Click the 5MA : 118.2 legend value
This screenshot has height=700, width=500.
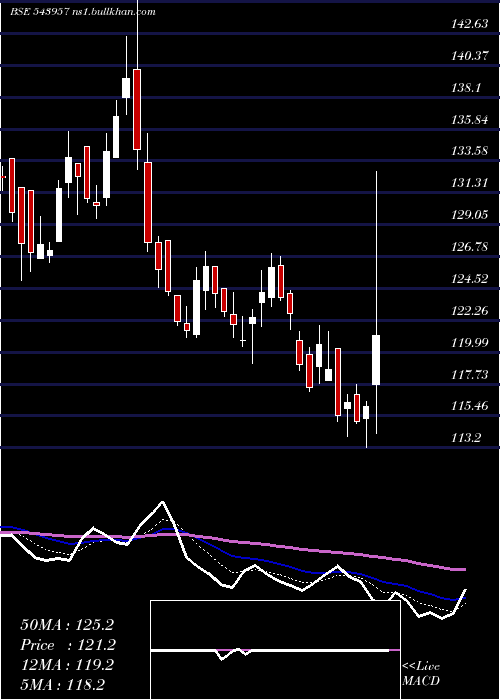(x=63, y=685)
